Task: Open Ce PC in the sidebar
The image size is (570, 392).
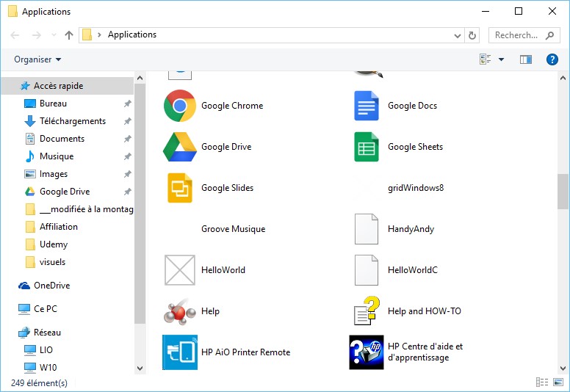Action: pos(45,309)
